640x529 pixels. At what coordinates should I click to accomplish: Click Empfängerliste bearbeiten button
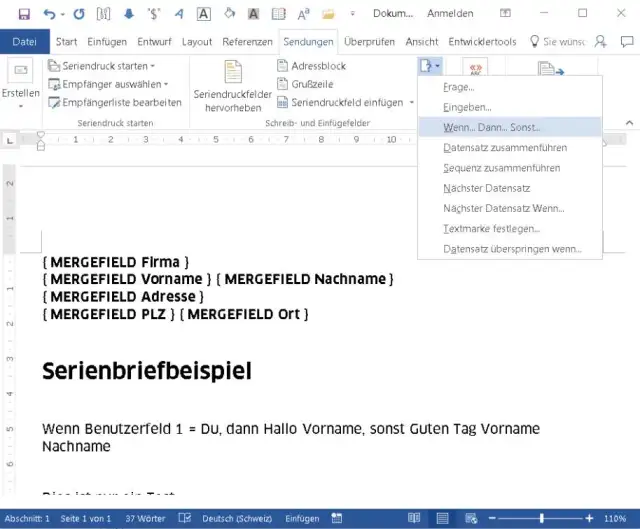click(x=115, y=102)
